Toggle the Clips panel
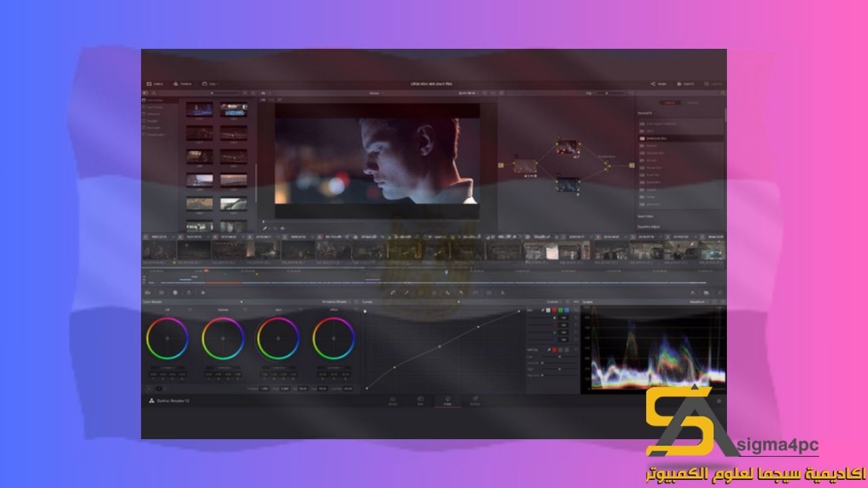Viewport: 868px width, 488px height. pos(210,84)
